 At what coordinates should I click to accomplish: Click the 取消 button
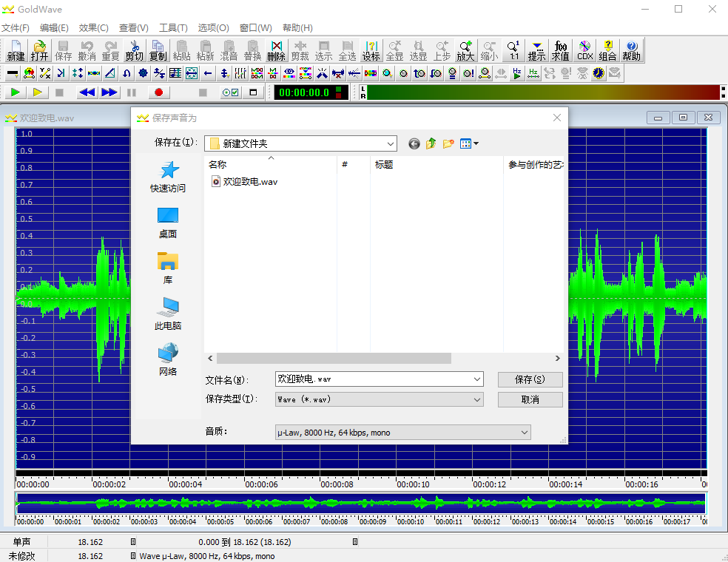click(530, 399)
